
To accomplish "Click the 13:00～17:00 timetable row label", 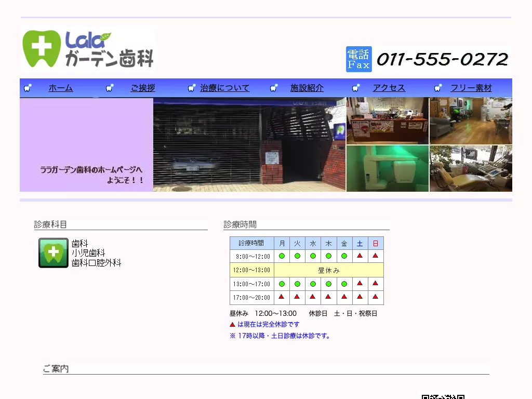I will (252, 284).
